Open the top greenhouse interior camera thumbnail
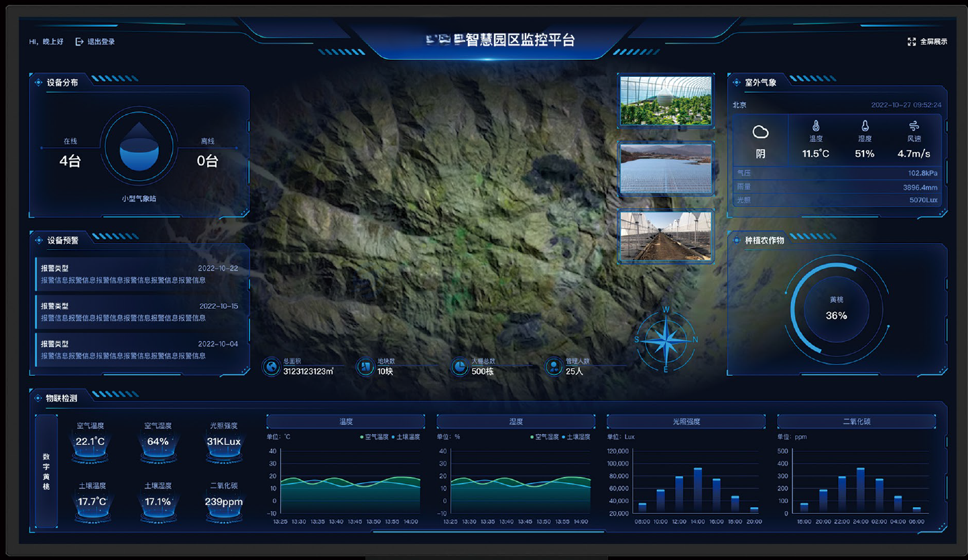Screen dimensions: 968x560 coord(666,100)
